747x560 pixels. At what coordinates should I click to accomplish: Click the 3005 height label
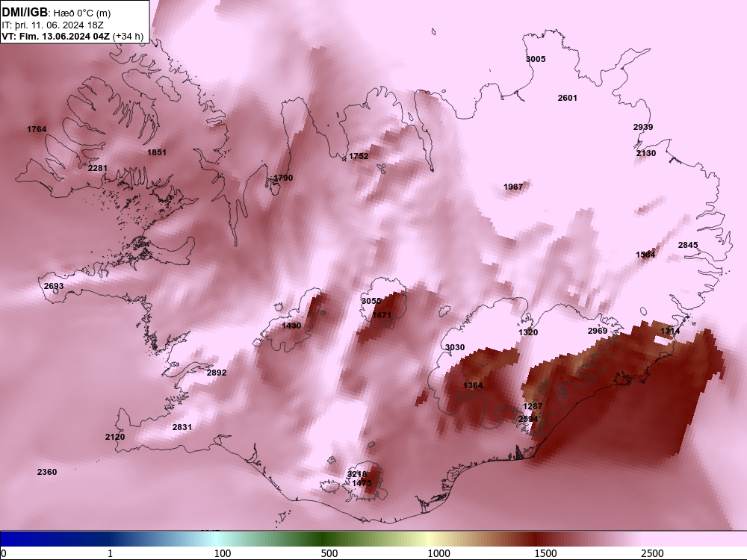pos(536,59)
